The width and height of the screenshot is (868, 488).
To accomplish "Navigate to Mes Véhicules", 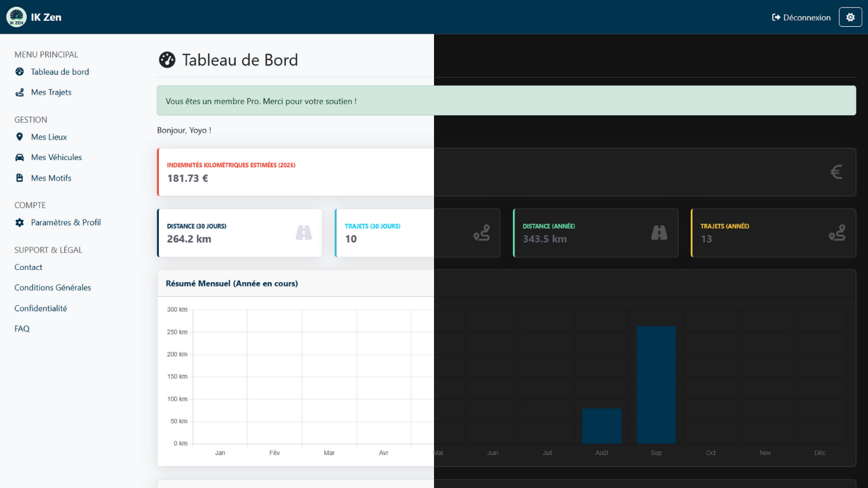I will pos(57,157).
